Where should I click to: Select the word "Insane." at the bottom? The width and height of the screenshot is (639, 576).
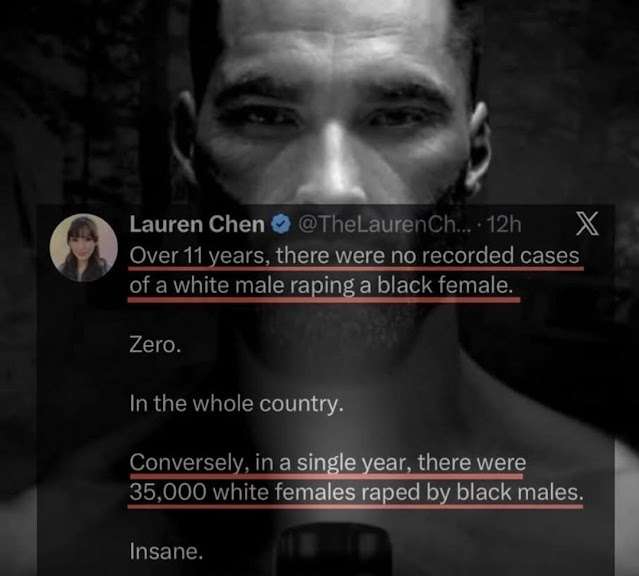pos(166,552)
